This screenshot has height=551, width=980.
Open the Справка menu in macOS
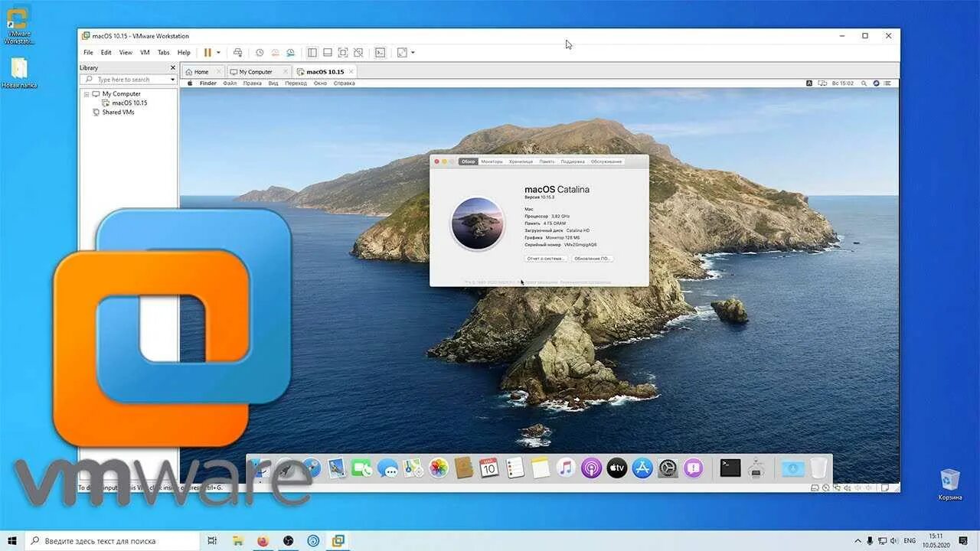click(x=345, y=83)
